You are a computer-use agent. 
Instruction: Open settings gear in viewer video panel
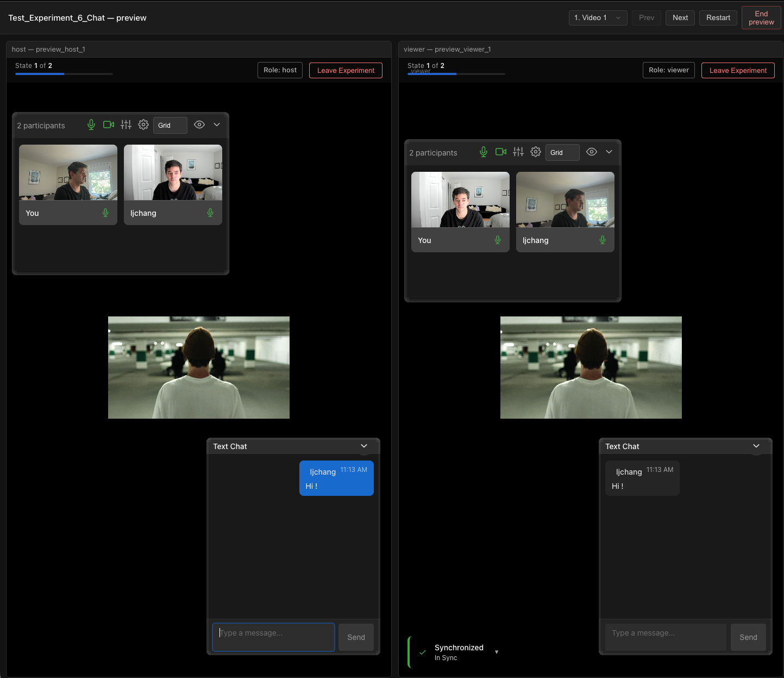tap(536, 152)
